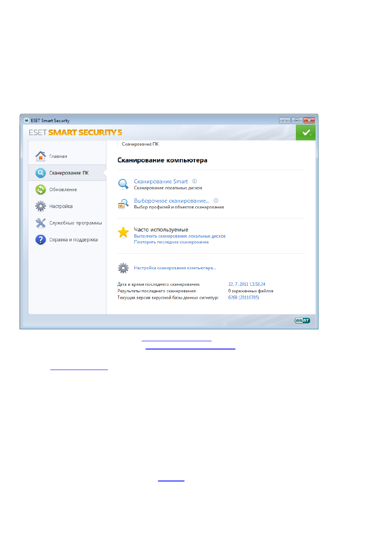Click Выполнить сканирование локальных дисков

point(180,236)
